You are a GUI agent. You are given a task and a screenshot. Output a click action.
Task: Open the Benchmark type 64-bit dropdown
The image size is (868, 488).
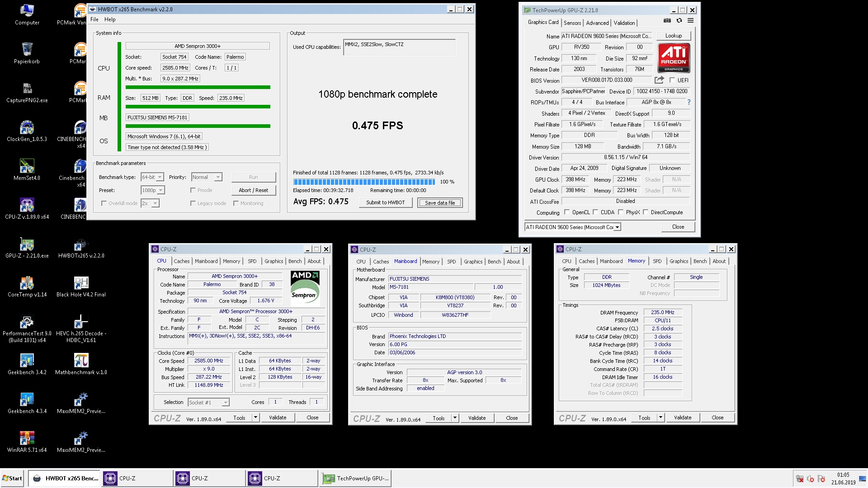(x=152, y=177)
